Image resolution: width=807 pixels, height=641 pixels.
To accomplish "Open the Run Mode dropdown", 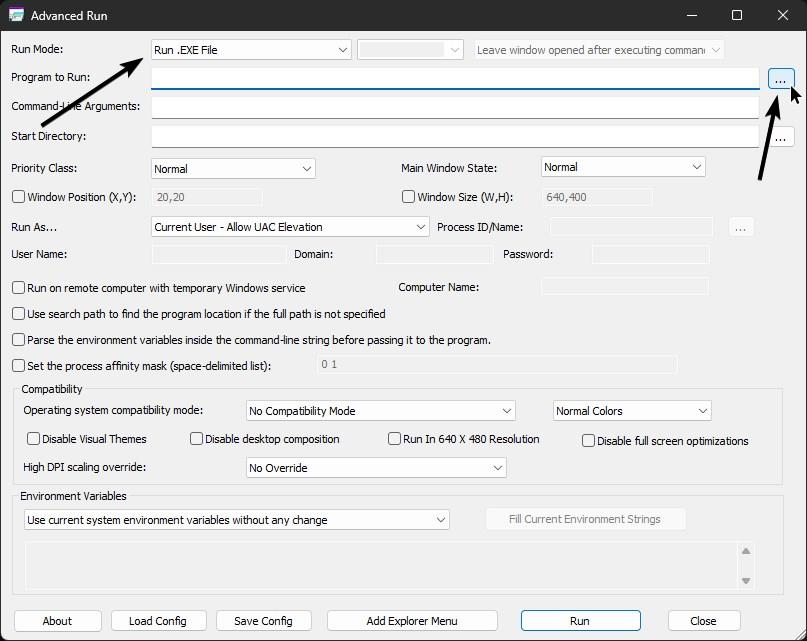I will click(251, 49).
